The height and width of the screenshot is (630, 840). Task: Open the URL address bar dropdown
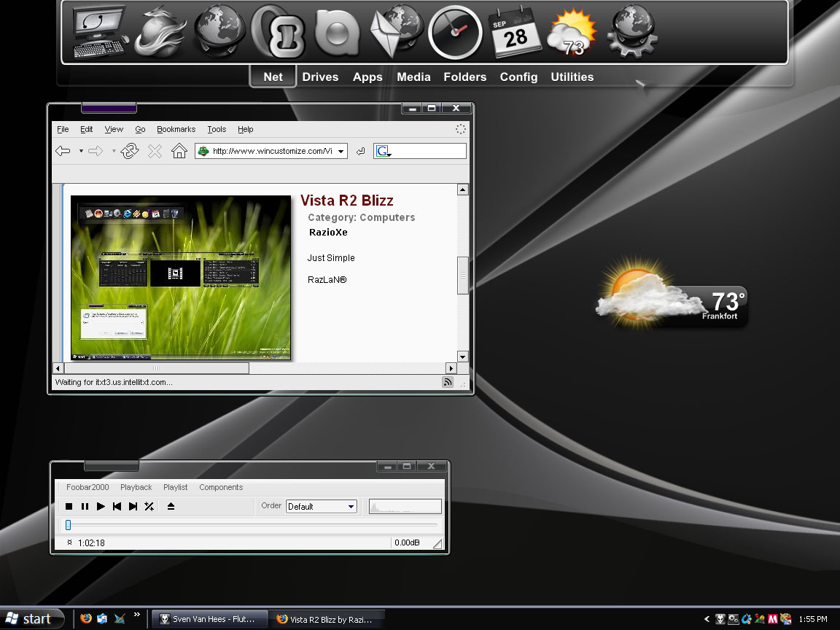(x=341, y=151)
